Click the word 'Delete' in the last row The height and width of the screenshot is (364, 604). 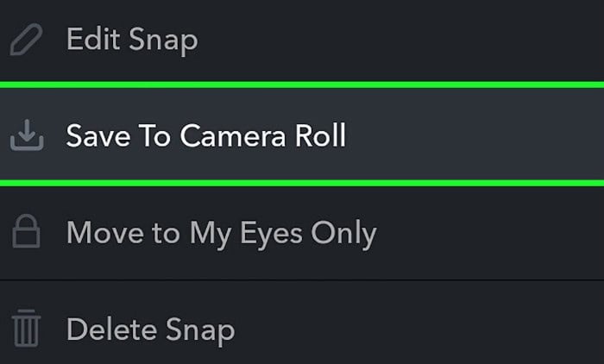point(111,329)
